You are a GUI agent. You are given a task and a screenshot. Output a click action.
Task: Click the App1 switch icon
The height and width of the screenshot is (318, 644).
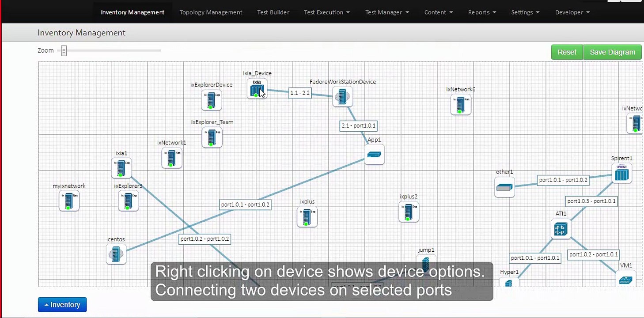point(374,155)
